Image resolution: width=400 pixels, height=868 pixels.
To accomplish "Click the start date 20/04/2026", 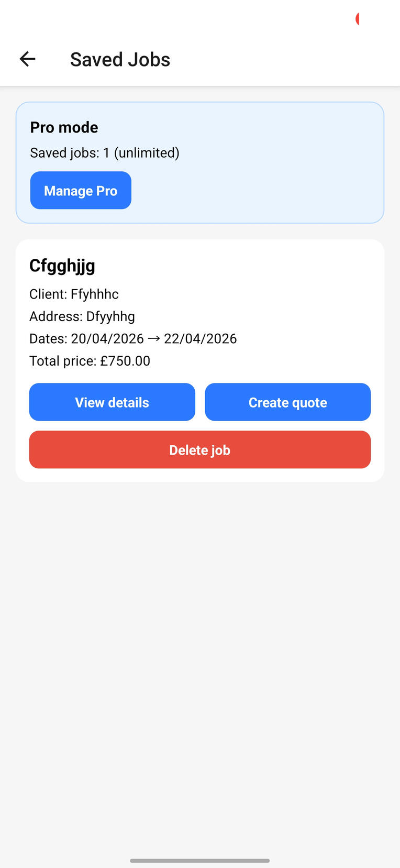I will click(107, 339).
